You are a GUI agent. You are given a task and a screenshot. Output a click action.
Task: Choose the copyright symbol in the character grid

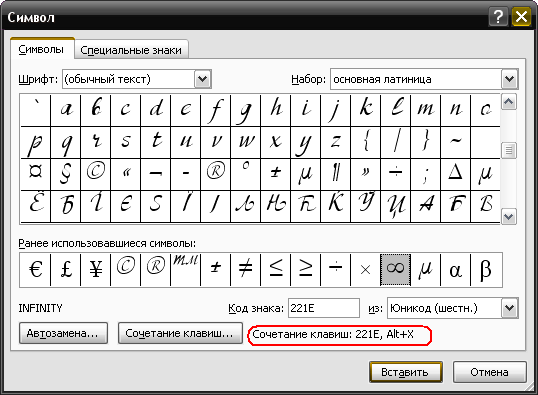pyautogui.click(x=96, y=174)
